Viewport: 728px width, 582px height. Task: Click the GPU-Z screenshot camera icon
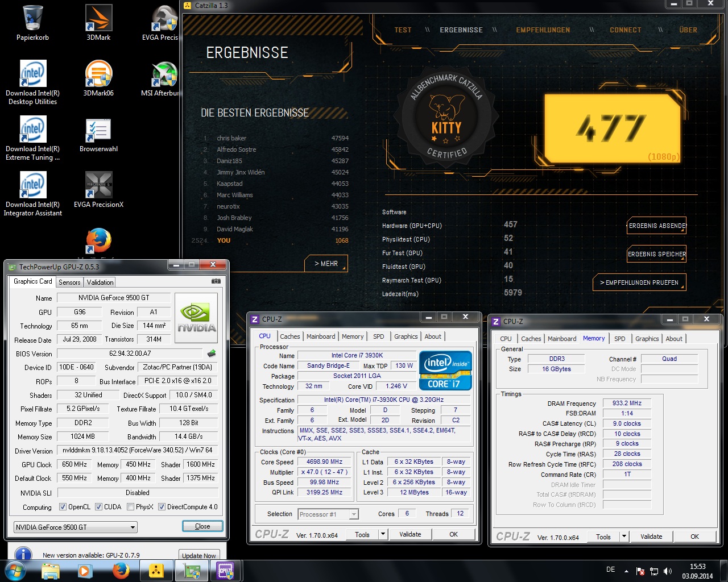216,281
